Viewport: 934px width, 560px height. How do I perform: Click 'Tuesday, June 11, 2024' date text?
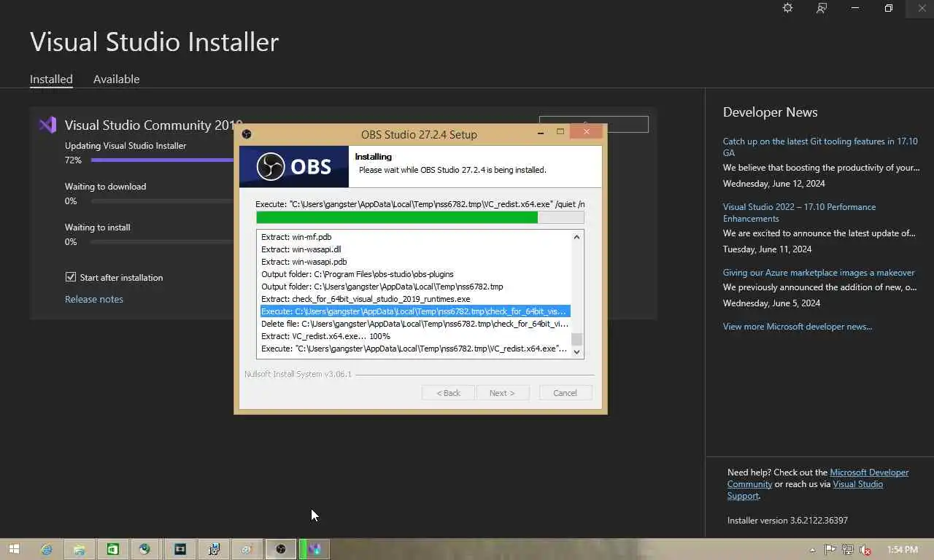coord(767,249)
